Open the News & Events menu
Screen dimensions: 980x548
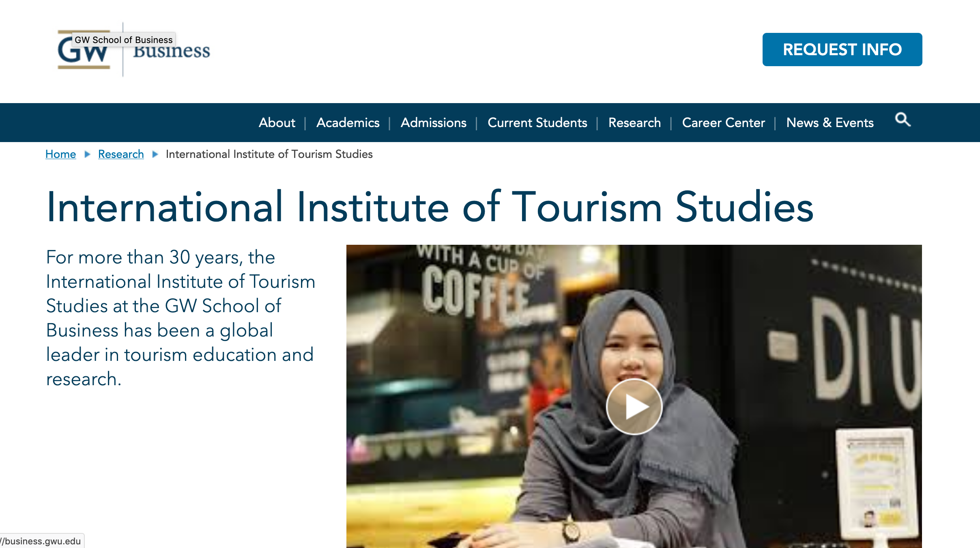pos(830,123)
